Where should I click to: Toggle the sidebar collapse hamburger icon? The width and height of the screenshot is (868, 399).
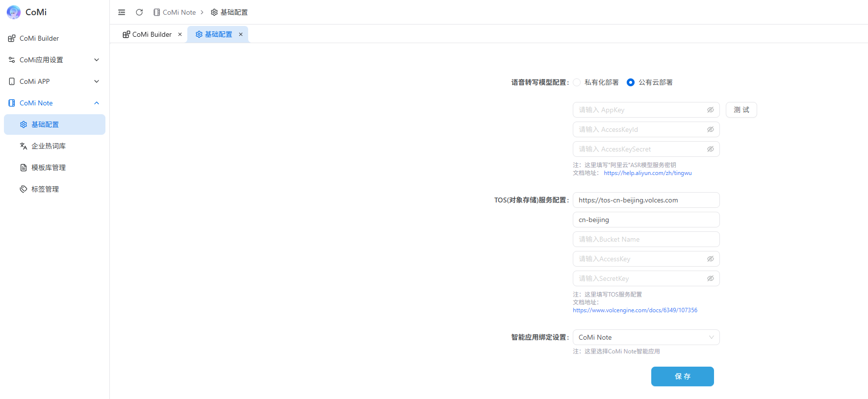coord(122,12)
